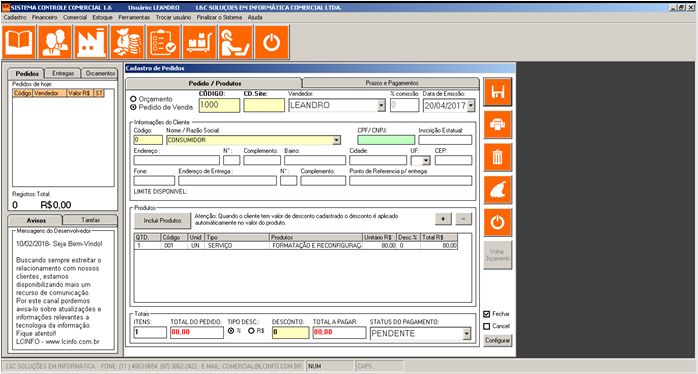Open the Financeiro menu
Image resolution: width=698 pixels, height=374 pixels.
(45, 17)
